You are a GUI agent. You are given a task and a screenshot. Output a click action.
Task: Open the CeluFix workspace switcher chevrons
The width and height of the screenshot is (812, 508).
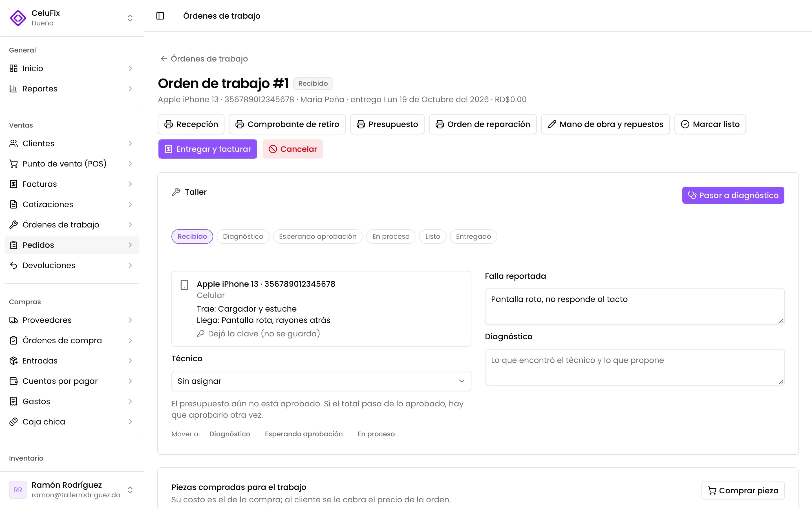(x=130, y=18)
